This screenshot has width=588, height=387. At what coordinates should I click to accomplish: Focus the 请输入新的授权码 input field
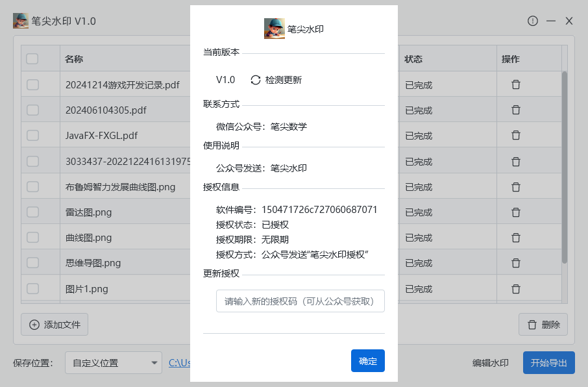pos(300,301)
